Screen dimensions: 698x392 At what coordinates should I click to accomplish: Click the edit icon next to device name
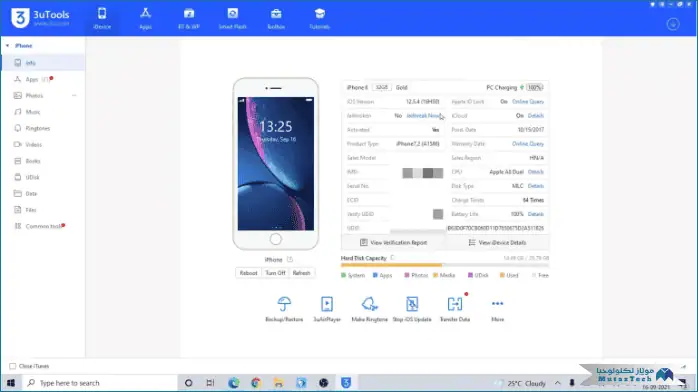(290, 259)
